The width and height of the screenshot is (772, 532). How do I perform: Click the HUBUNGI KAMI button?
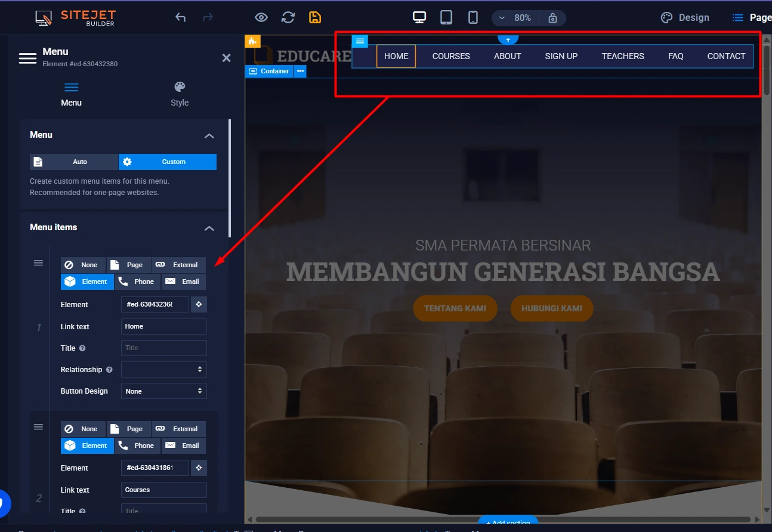pos(552,308)
